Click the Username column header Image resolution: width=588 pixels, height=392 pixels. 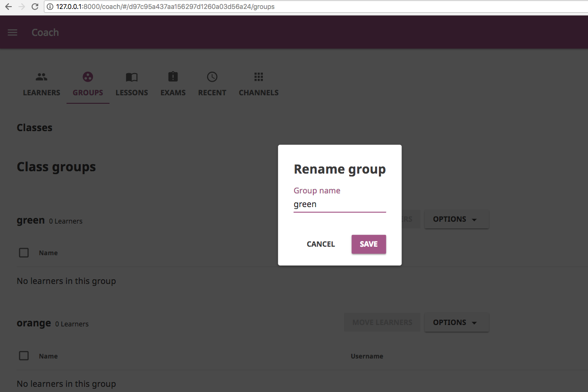coord(367,356)
